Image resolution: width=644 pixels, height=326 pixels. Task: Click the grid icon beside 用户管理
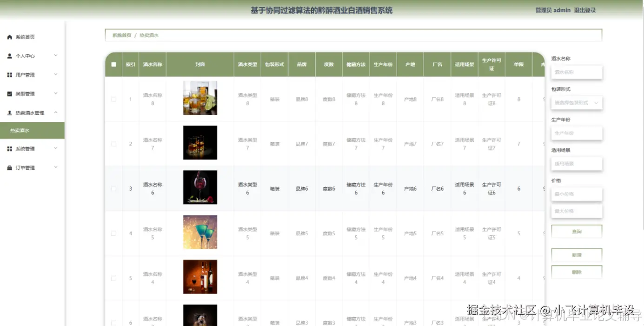10,75
